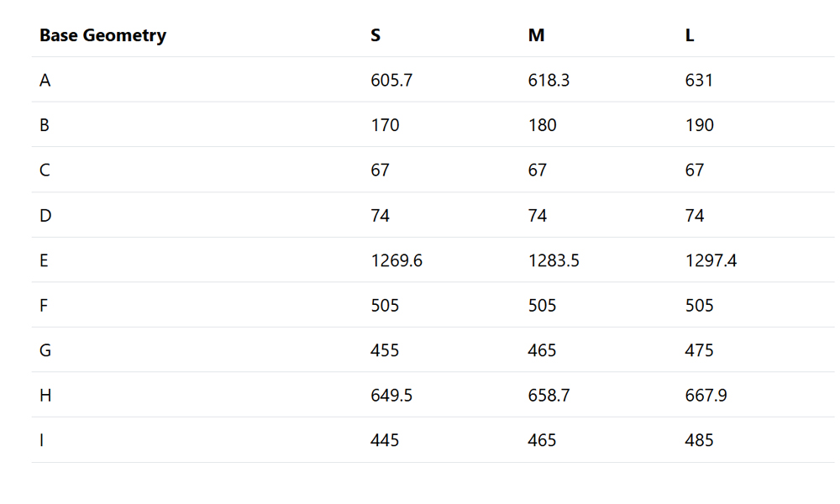Select the S size column header
This screenshot has width=840, height=504.
[x=375, y=35]
